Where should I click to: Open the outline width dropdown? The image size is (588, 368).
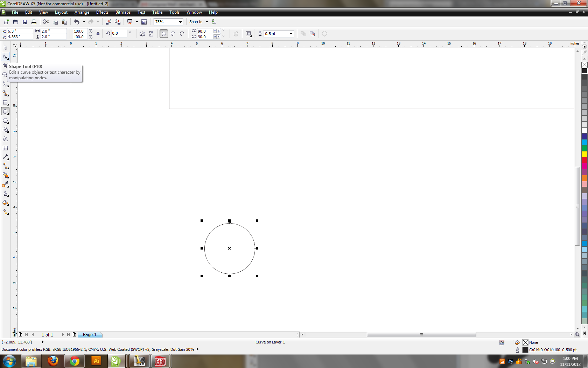pyautogui.click(x=291, y=34)
